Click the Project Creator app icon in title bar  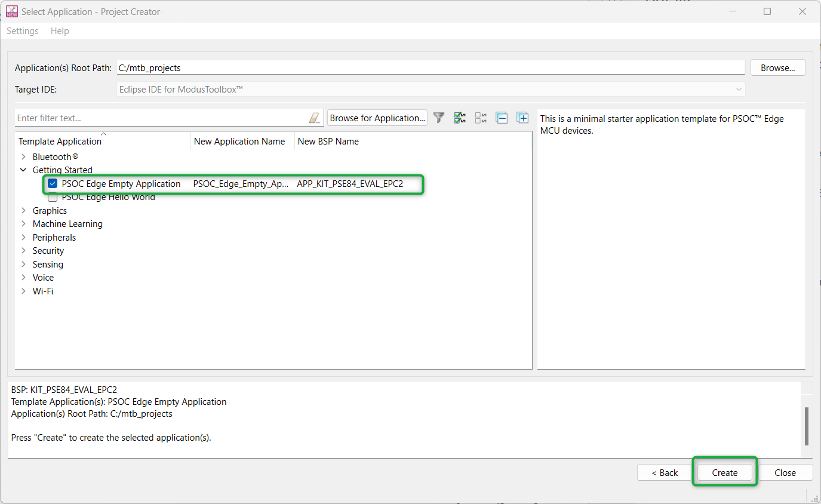pos(11,11)
